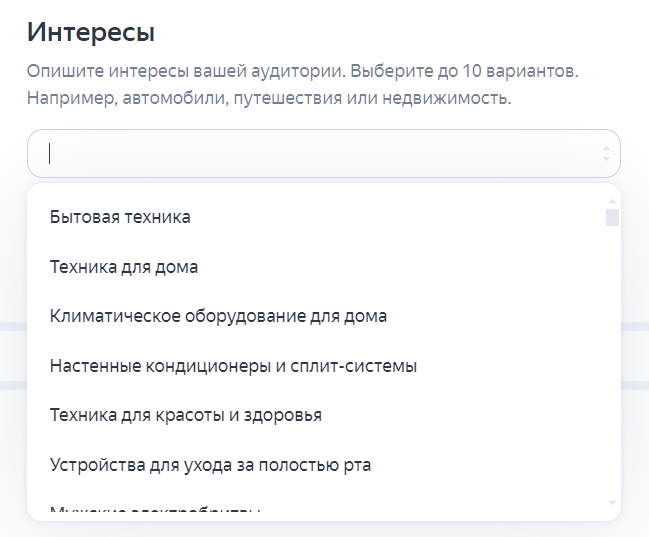Image resolution: width=649 pixels, height=537 pixels.
Task: Click the text cursor inside the interests field
Action: point(49,154)
